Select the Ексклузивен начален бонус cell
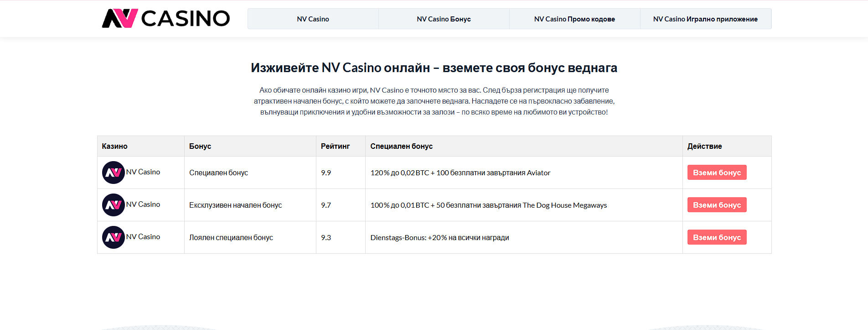Screen dimensions: 868x330 pos(250,205)
